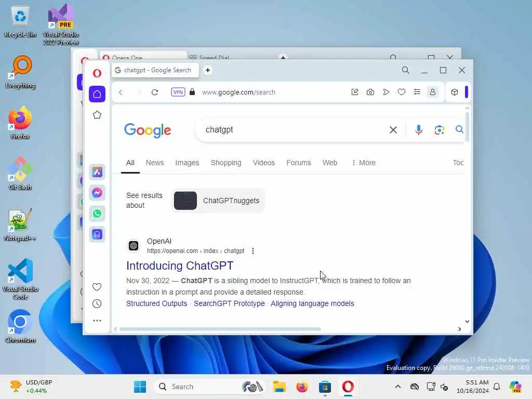Switch to the News results tab
The image size is (532, 399).
tap(155, 163)
